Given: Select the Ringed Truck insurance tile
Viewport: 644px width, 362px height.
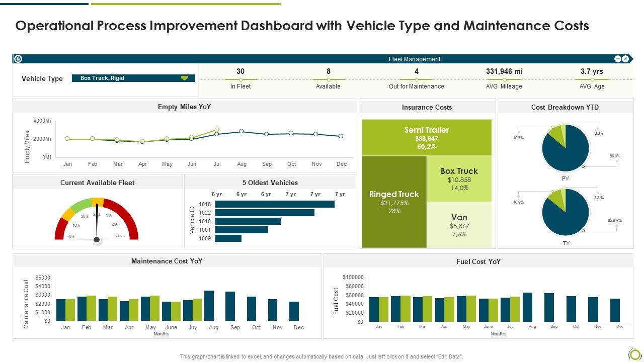Looking at the screenshot, I should (394, 202).
